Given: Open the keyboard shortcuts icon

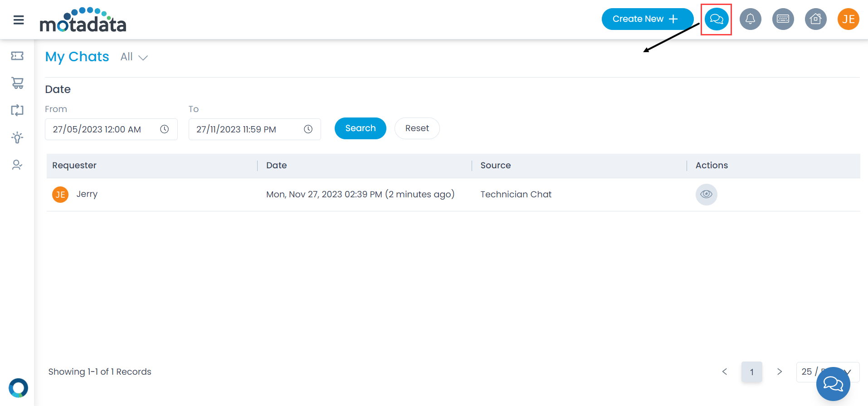Looking at the screenshot, I should [x=783, y=20].
